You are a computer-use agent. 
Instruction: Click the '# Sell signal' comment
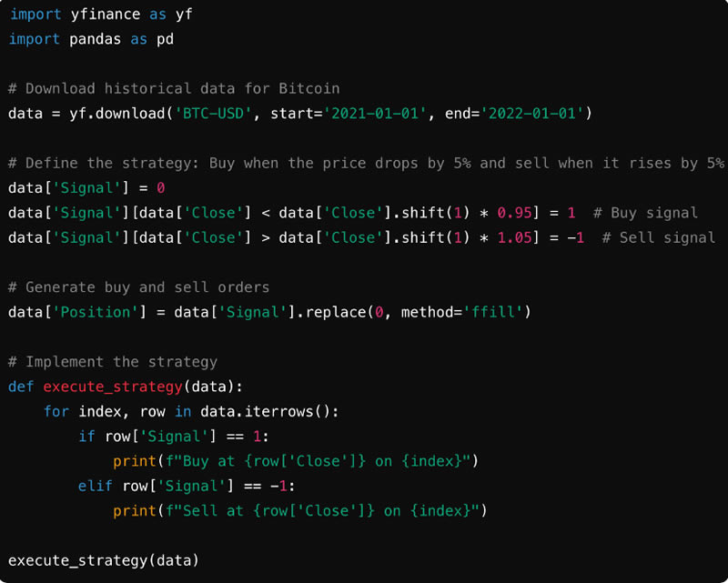pos(658,237)
